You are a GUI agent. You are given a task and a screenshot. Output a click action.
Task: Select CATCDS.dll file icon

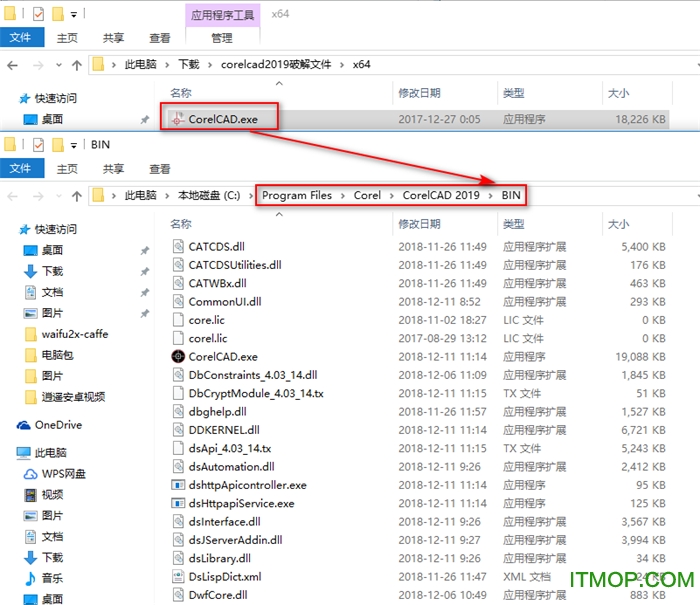coord(178,246)
